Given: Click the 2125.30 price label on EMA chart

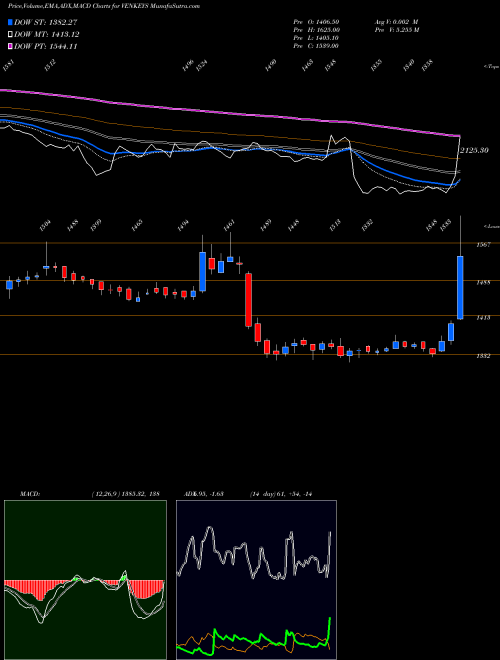Looking at the screenshot, I should 474,150.
